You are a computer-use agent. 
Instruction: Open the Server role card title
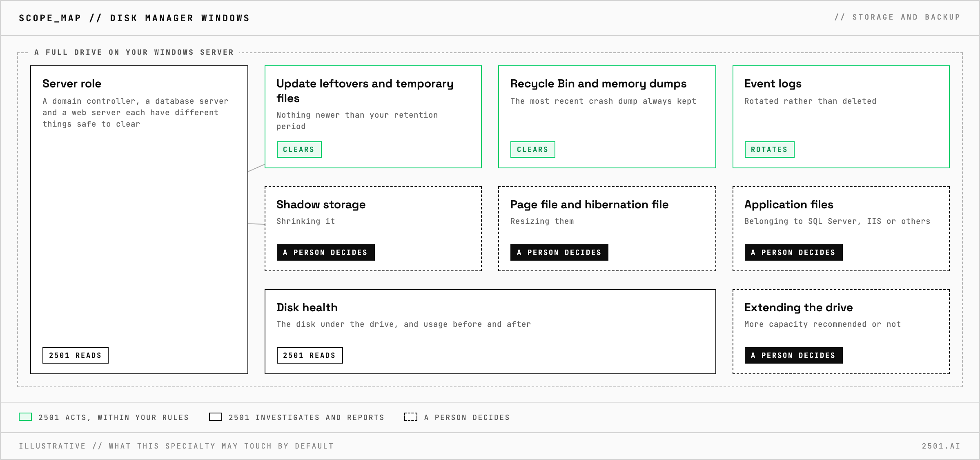tap(72, 84)
